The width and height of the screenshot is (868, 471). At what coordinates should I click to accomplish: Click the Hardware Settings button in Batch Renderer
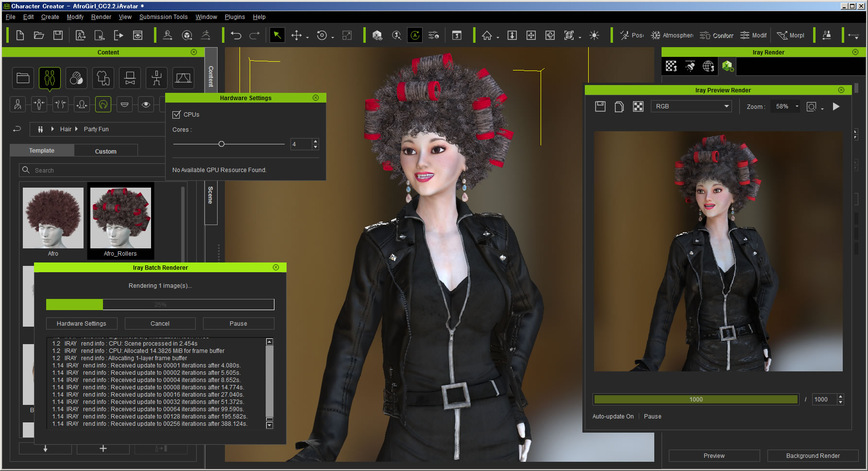coord(82,324)
